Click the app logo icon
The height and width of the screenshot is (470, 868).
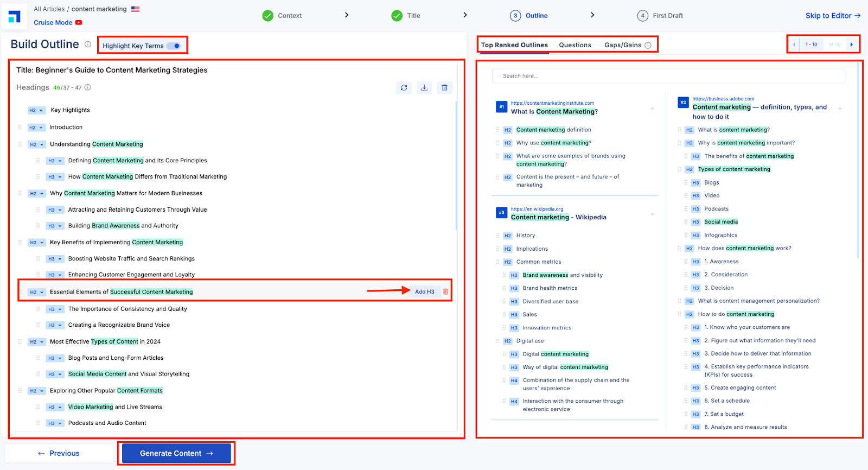[15, 17]
